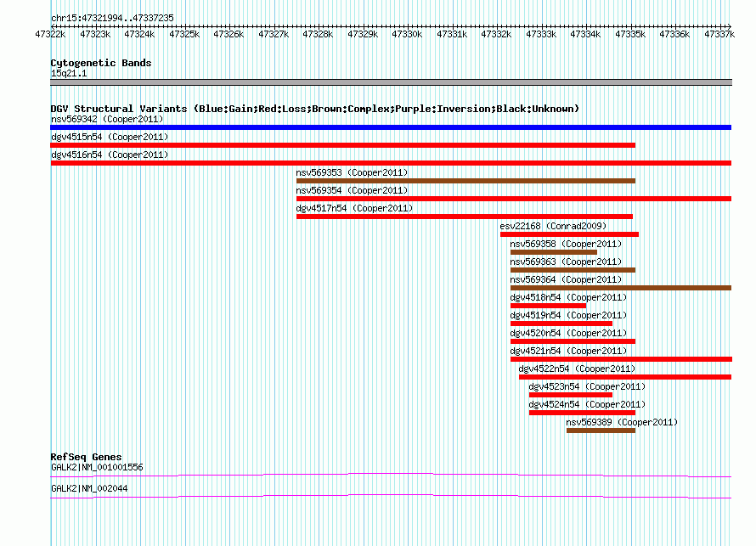The image size is (756, 546).
Task: Click the short brown nsv569358 bar
Action: tap(553, 252)
